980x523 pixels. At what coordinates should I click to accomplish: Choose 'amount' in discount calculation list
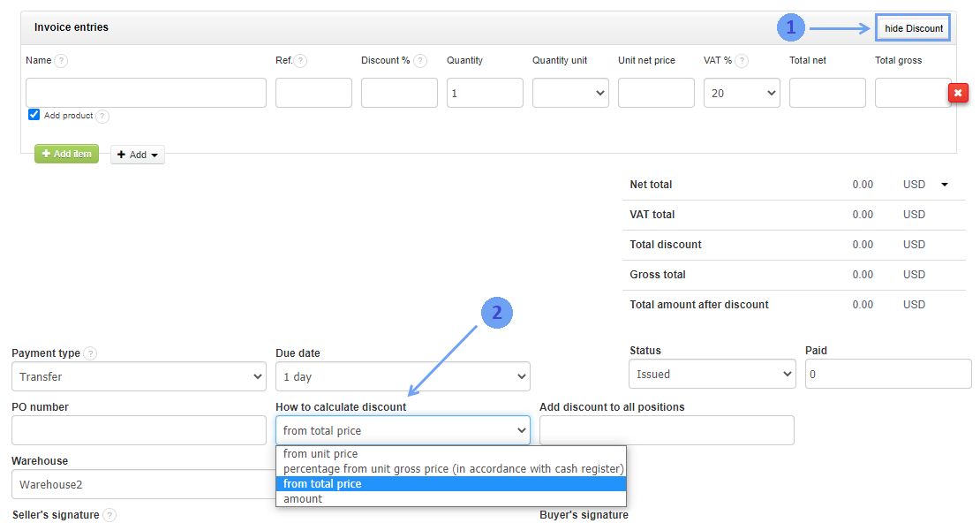click(303, 499)
